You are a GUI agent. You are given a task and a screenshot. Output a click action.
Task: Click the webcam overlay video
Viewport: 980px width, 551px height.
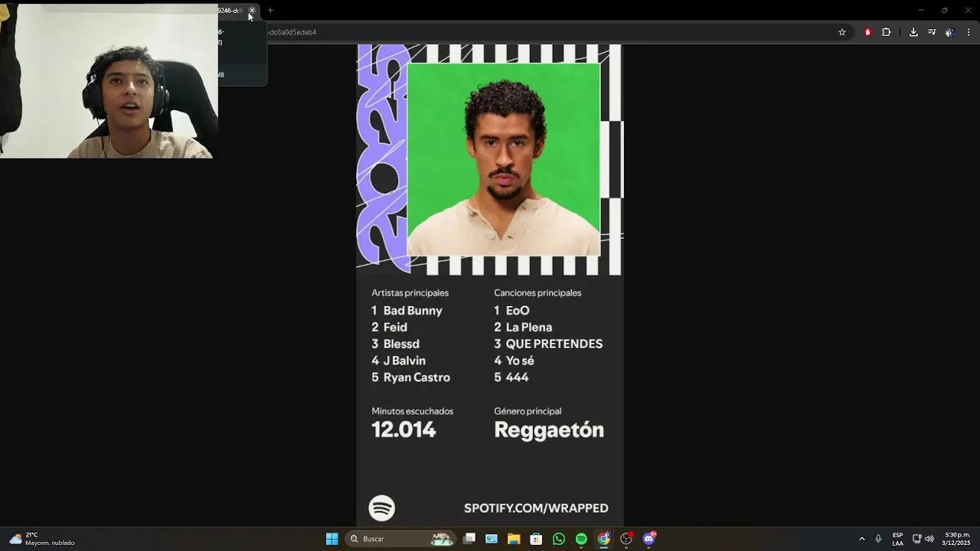click(x=109, y=81)
